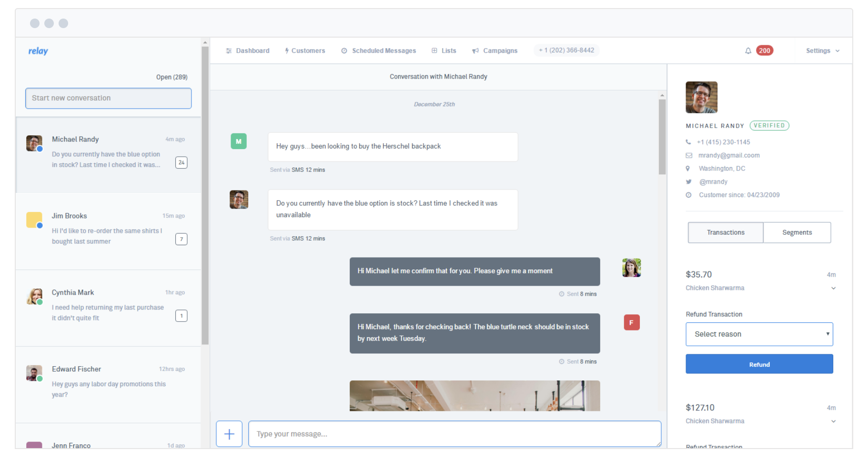Click the notification bell icon

(x=748, y=51)
